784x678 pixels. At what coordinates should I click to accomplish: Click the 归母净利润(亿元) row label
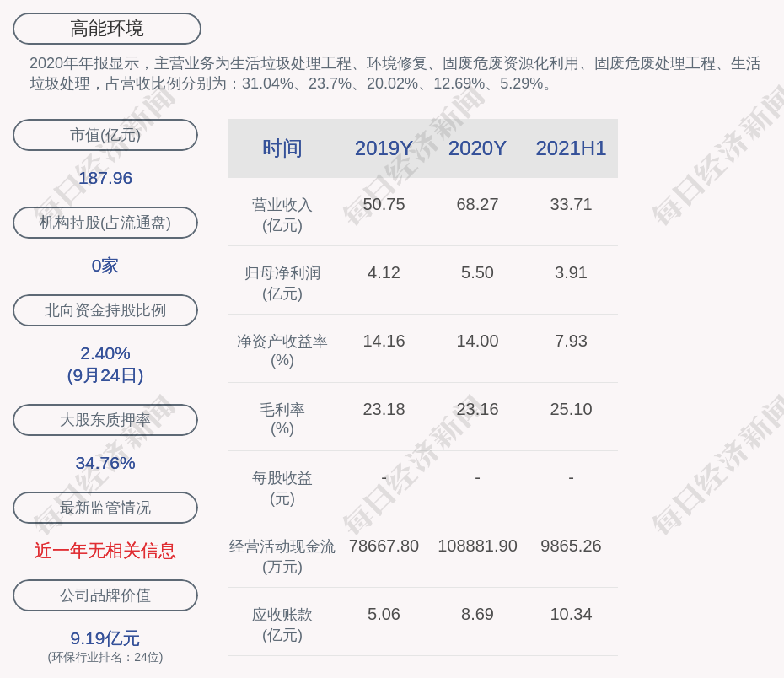point(282,283)
